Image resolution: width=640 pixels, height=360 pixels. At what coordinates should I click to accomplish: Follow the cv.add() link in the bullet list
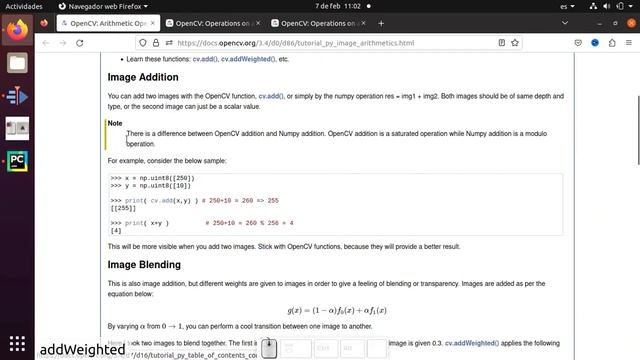coord(205,59)
